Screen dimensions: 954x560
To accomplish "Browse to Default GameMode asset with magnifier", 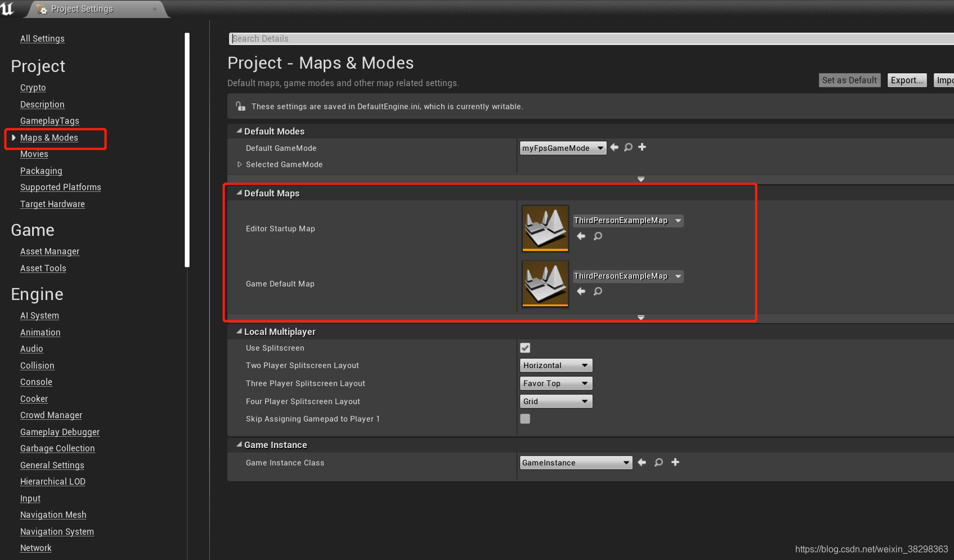I will (x=629, y=147).
